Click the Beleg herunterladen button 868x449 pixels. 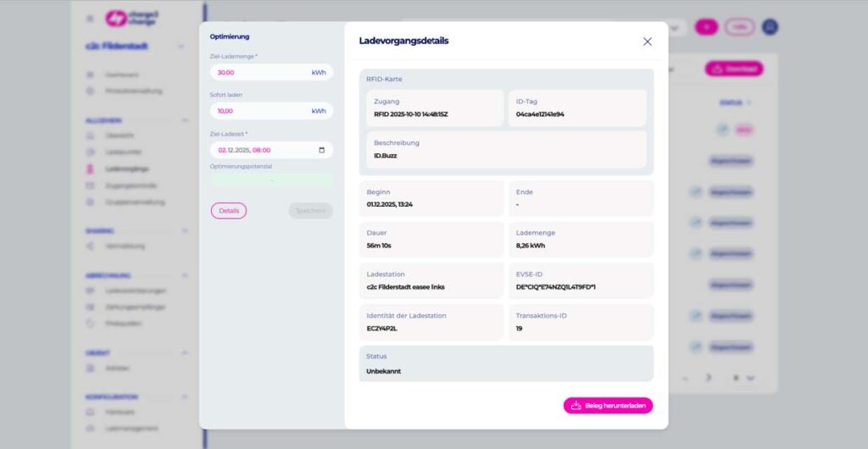[x=608, y=405]
